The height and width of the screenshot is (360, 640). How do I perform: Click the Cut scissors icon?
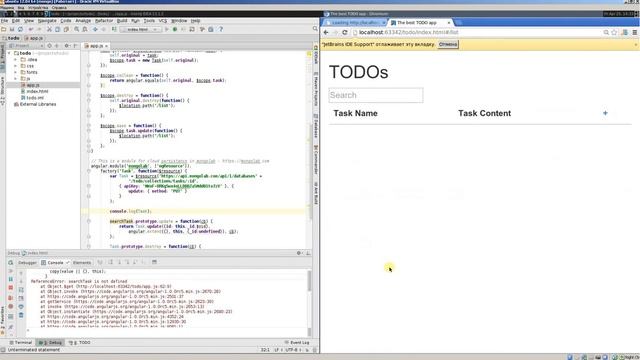coord(49,29)
